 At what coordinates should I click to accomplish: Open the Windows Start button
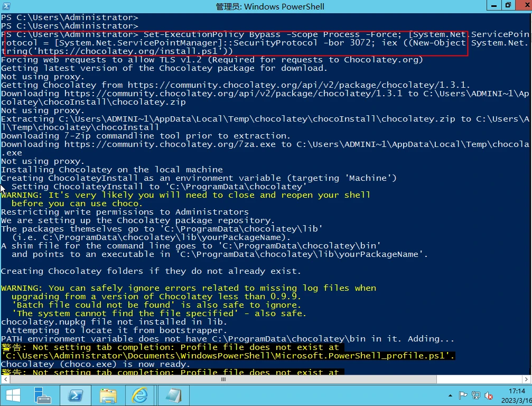tap(13, 395)
